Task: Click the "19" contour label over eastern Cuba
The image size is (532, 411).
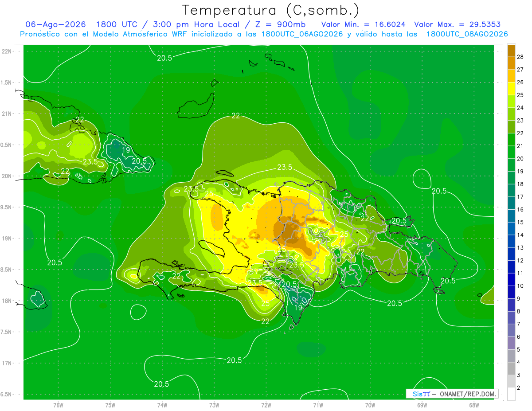Action: [126, 150]
